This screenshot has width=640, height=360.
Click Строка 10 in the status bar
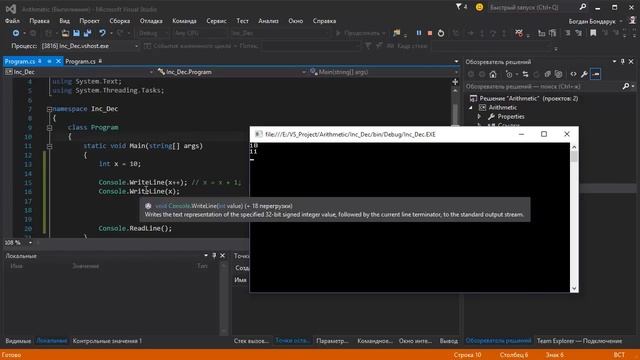tap(467, 355)
